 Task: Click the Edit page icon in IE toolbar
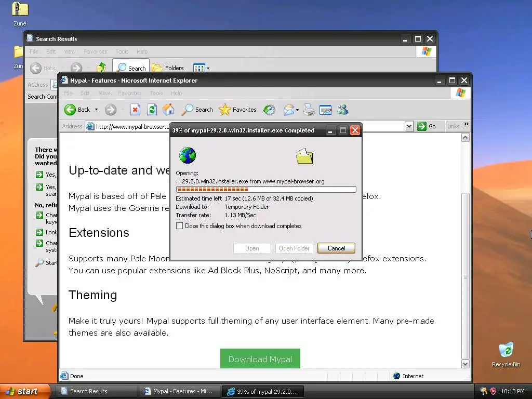(325, 110)
